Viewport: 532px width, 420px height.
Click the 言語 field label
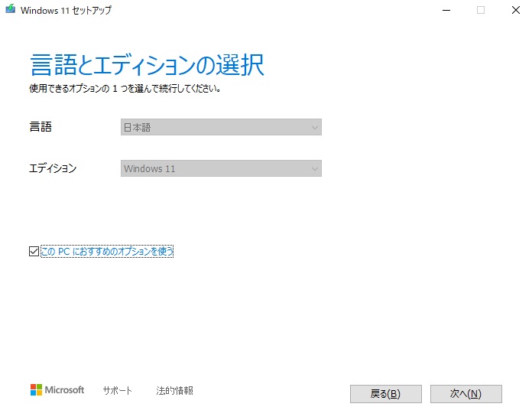click(x=41, y=127)
